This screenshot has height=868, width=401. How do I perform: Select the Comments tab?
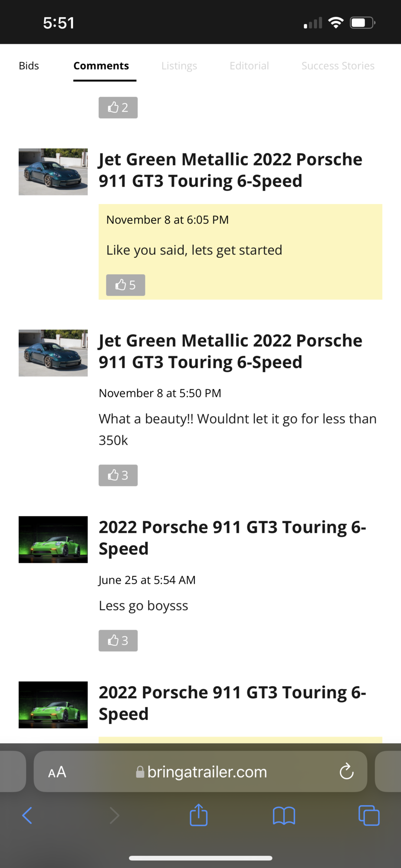[x=101, y=66]
